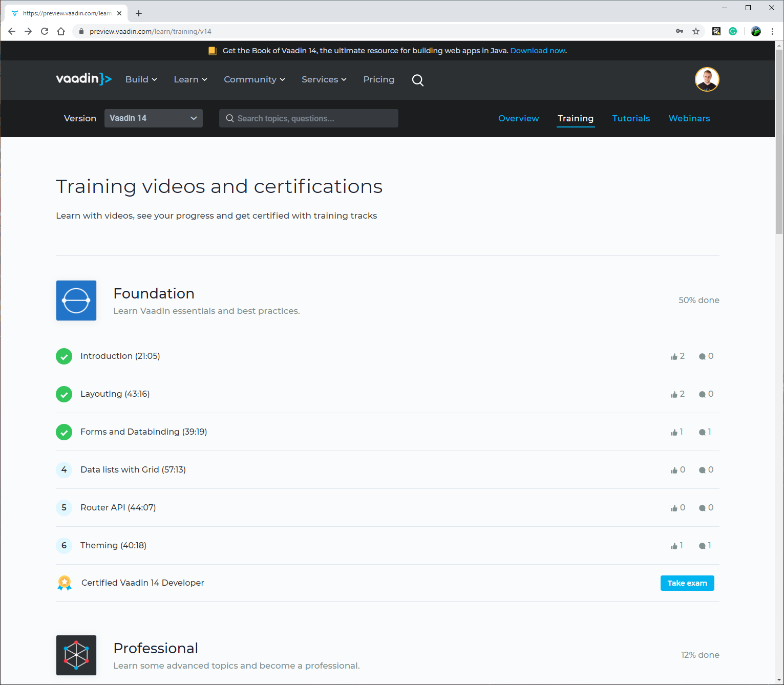The height and width of the screenshot is (685, 784).
Task: Expand the Community menu
Action: [x=253, y=79]
